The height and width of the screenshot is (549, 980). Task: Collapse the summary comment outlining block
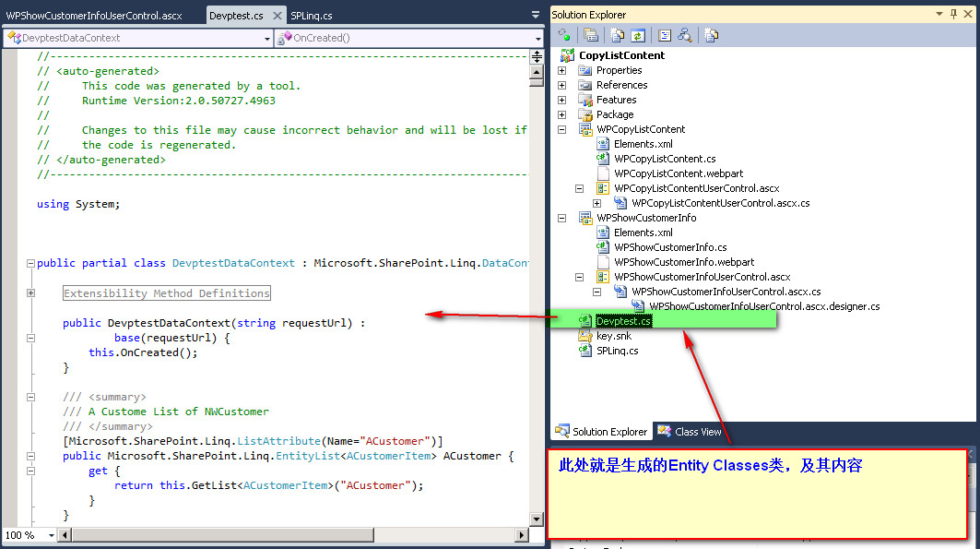tap(30, 397)
